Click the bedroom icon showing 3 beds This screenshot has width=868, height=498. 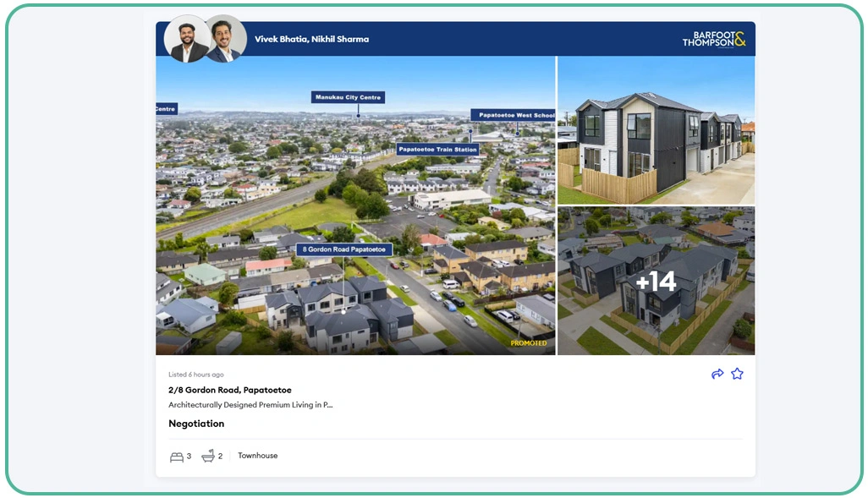(x=176, y=455)
